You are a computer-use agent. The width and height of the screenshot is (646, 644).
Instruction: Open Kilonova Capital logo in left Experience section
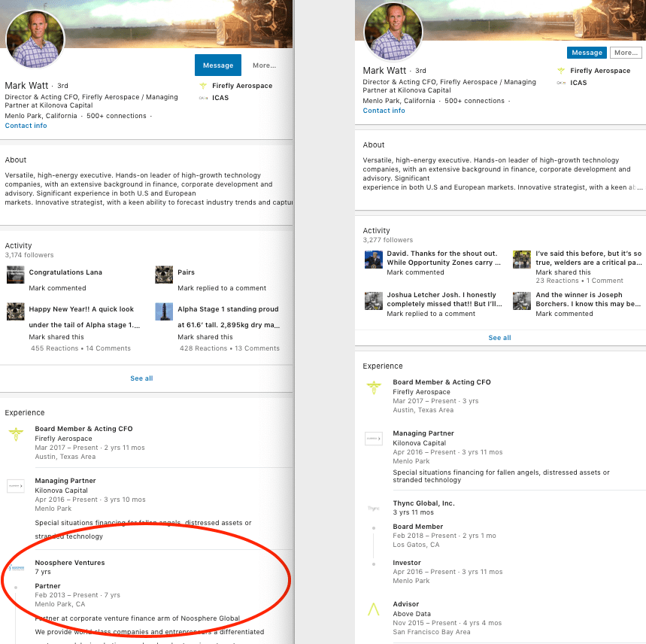pos(16,486)
